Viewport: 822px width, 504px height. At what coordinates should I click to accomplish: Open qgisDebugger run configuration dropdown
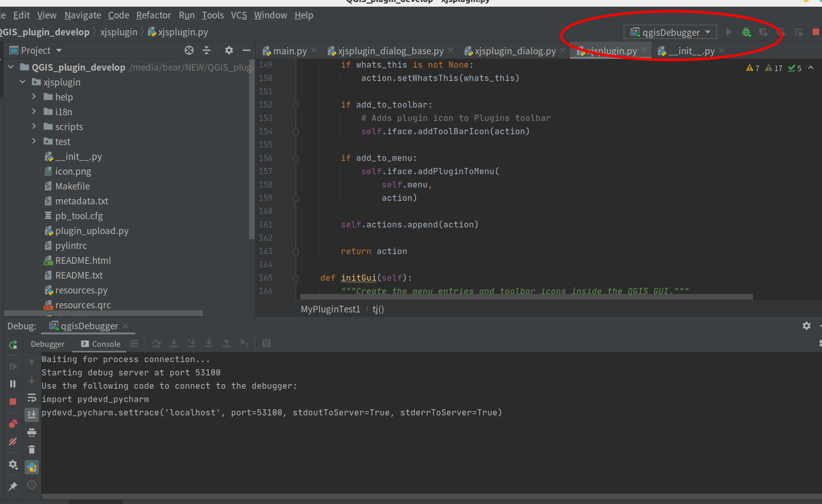pyautogui.click(x=670, y=32)
